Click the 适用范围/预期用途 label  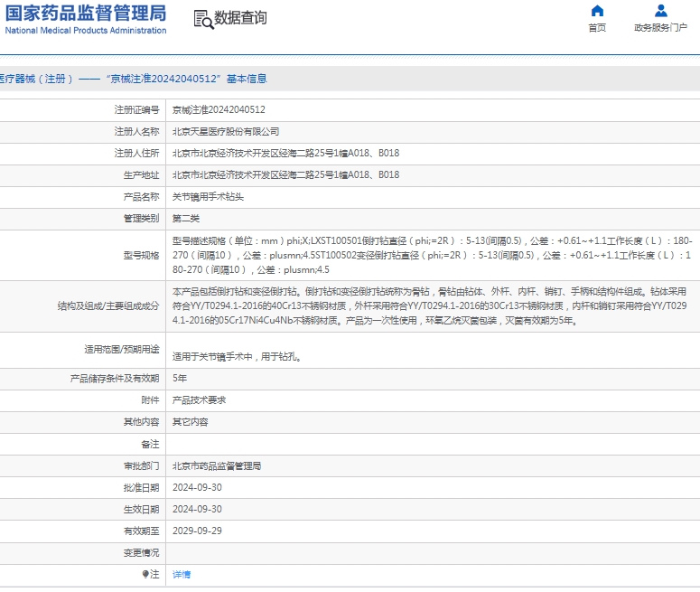[x=122, y=350]
